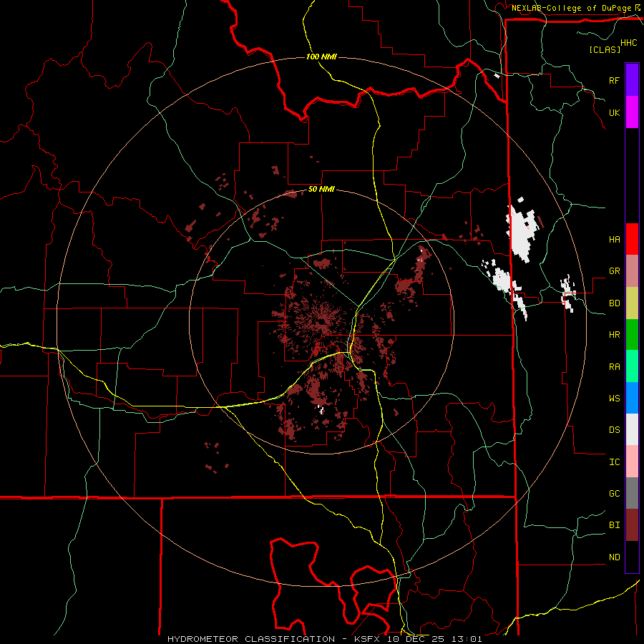
Task: Click the 'GR' legend label
Action: (x=614, y=271)
